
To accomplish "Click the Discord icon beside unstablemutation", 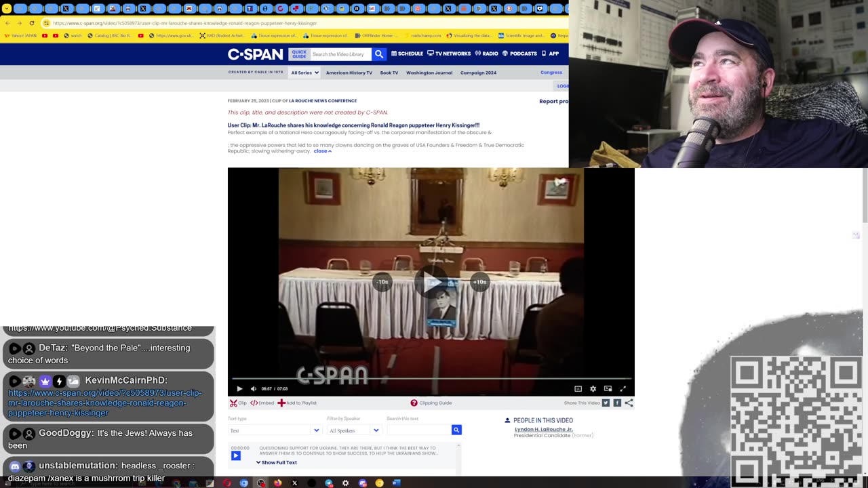I will click(x=14, y=466).
